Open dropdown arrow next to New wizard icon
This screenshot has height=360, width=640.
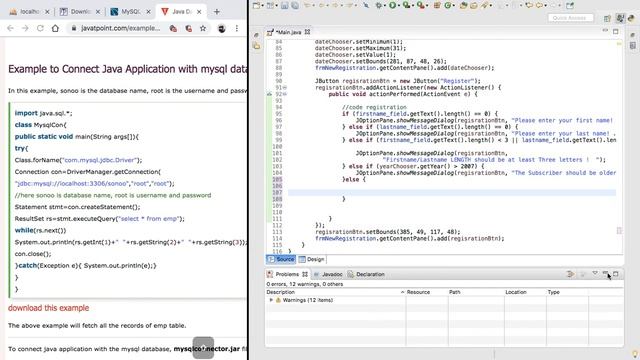[262, 5]
